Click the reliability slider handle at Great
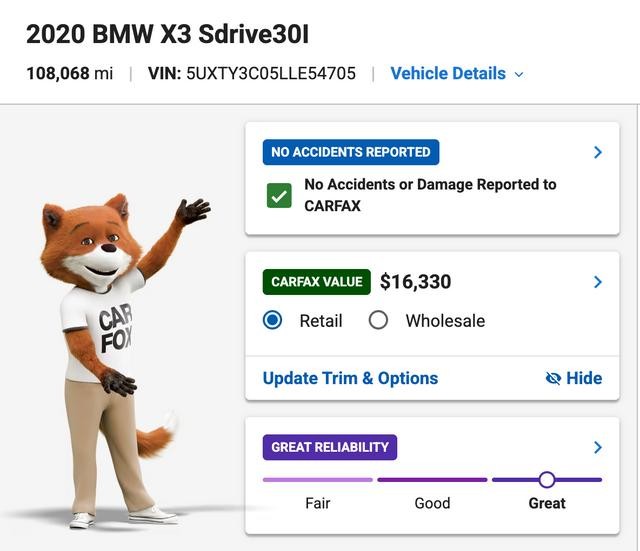 coord(547,480)
